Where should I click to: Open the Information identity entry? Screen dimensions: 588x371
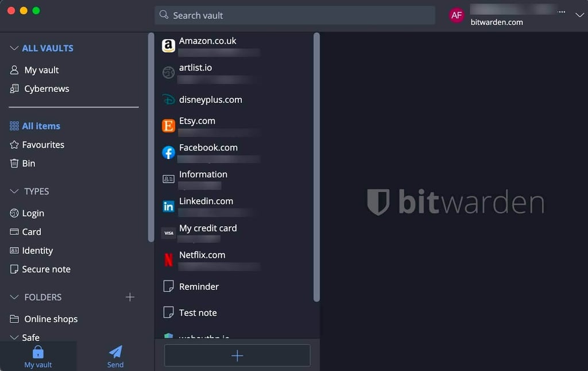[234, 179]
